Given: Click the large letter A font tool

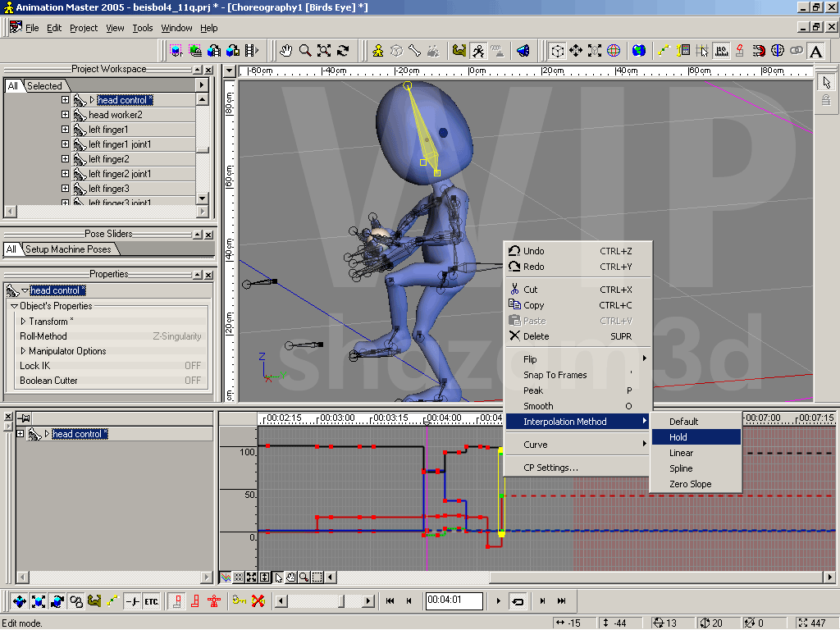Looking at the screenshot, I should click(x=816, y=51).
